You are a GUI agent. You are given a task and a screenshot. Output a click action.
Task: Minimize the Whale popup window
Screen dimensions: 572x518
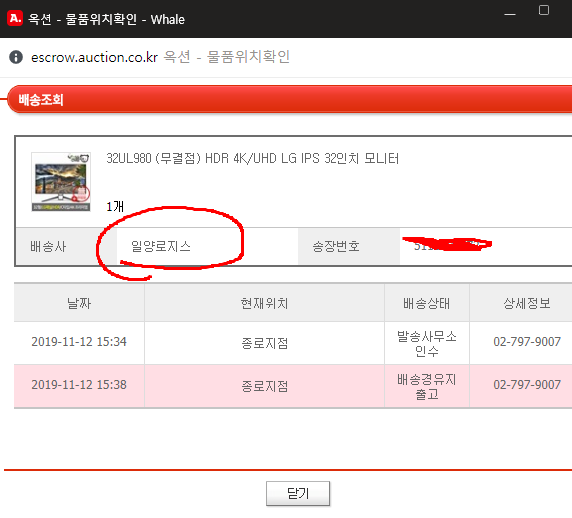point(510,15)
